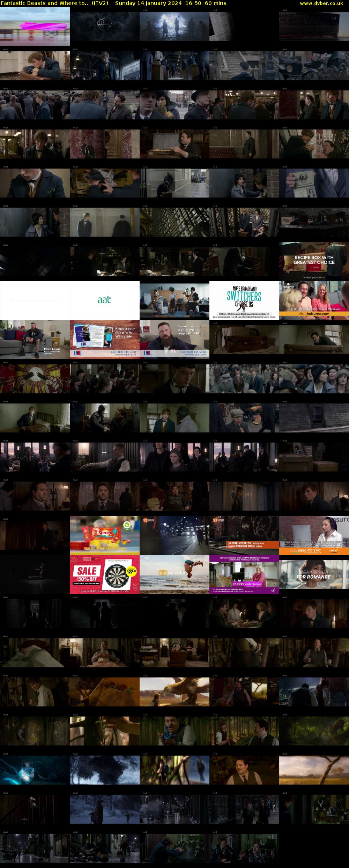Open the 'Please leave a gift in your Will' thumbnail
349x868 pixels.
174,340
